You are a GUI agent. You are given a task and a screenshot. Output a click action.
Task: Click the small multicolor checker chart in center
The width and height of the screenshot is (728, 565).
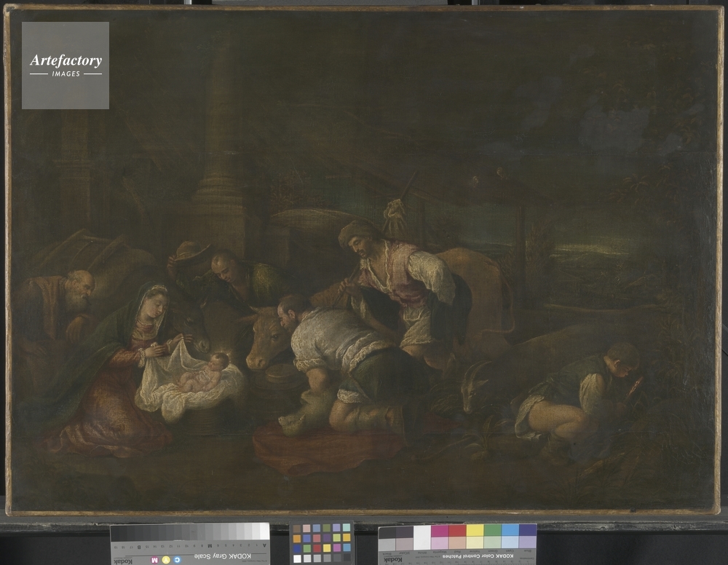coord(322,543)
